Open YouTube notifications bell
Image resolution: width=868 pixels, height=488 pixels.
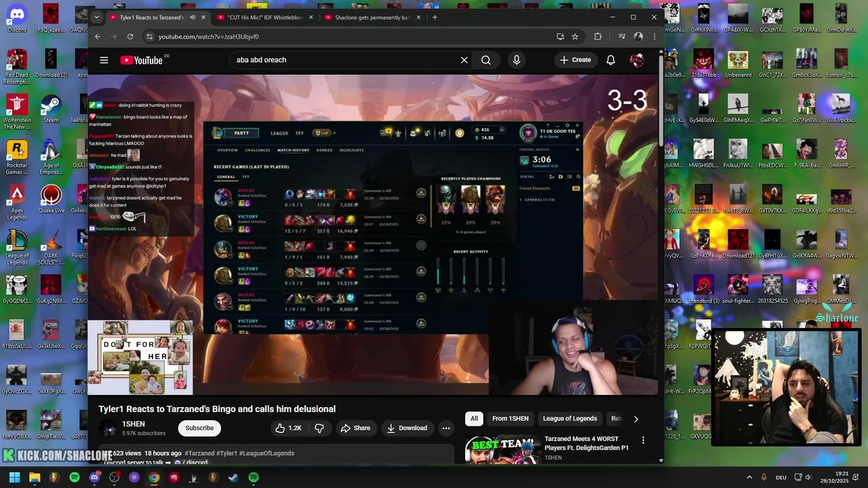tap(610, 60)
